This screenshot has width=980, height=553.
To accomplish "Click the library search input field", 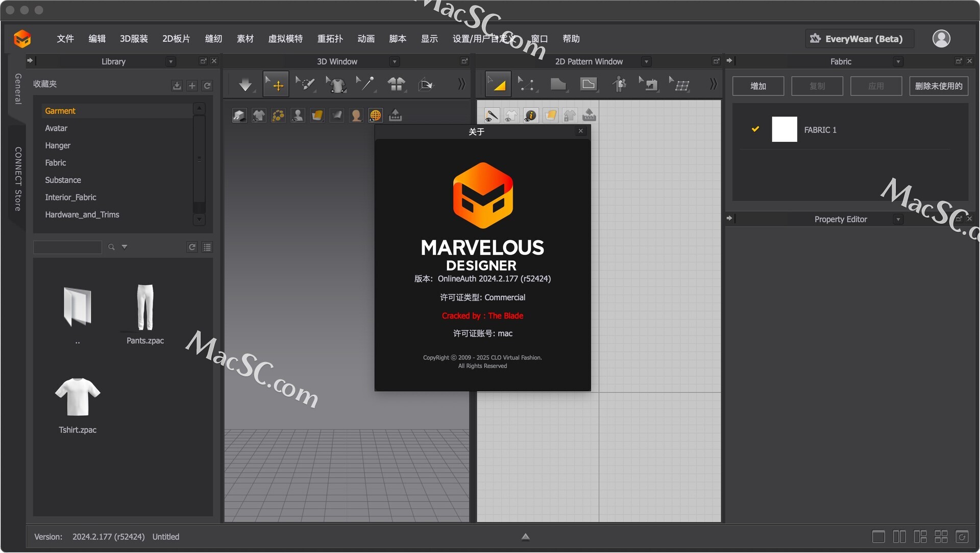I will [x=67, y=247].
